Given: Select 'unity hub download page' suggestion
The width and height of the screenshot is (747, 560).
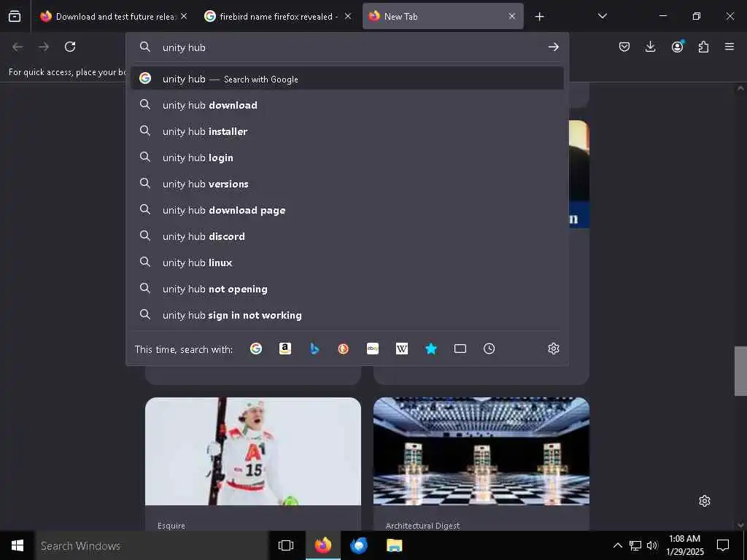Looking at the screenshot, I should click(347, 209).
